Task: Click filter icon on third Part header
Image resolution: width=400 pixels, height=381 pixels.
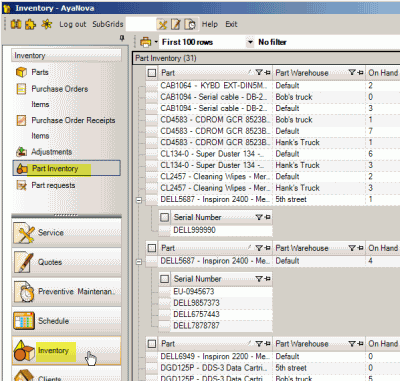Action: tap(259, 344)
